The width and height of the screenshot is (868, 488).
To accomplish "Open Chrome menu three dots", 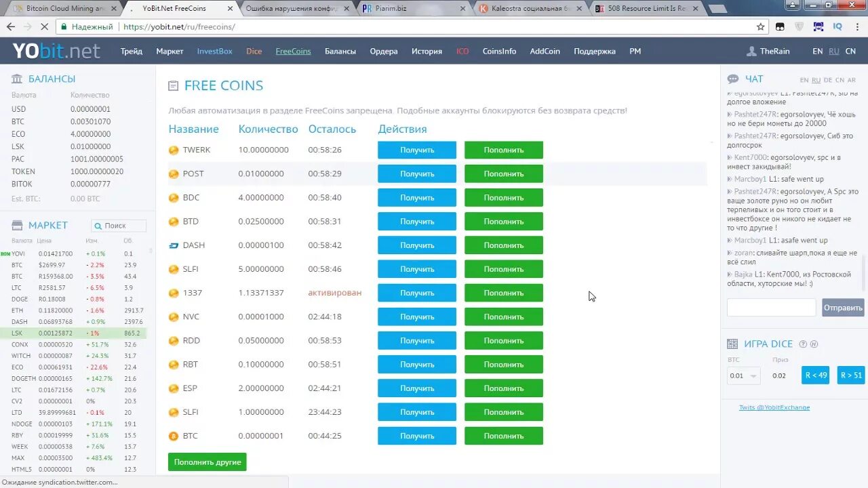I will pos(856,27).
